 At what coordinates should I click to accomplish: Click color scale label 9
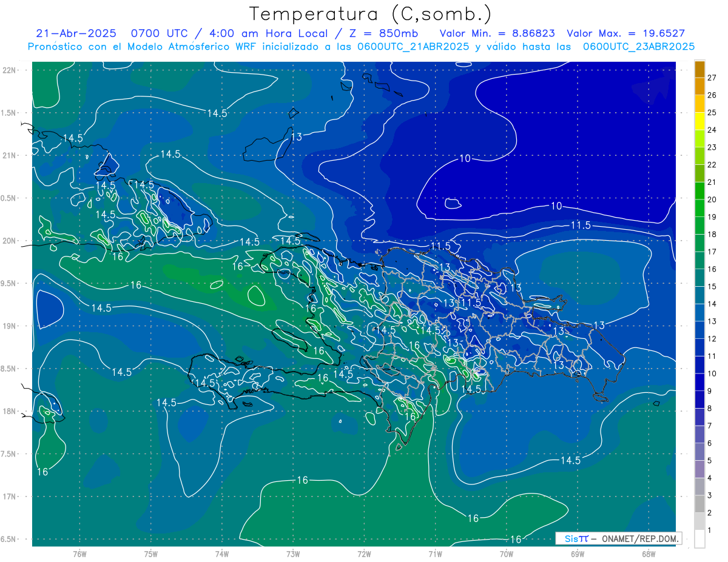pyautogui.click(x=710, y=391)
